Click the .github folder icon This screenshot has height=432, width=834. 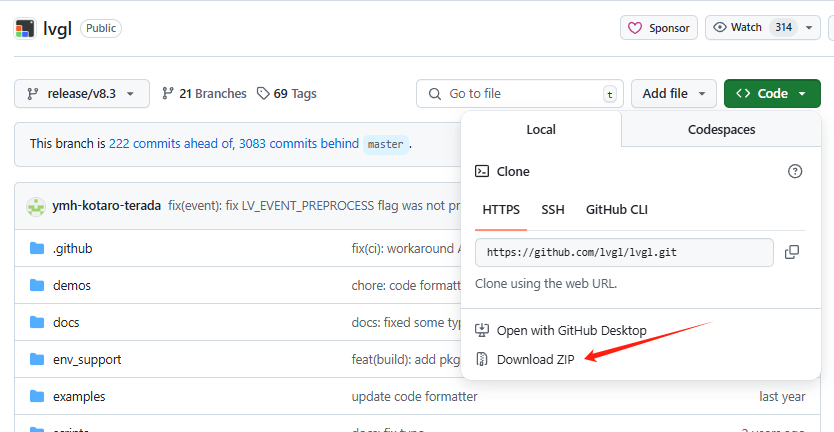tap(37, 248)
